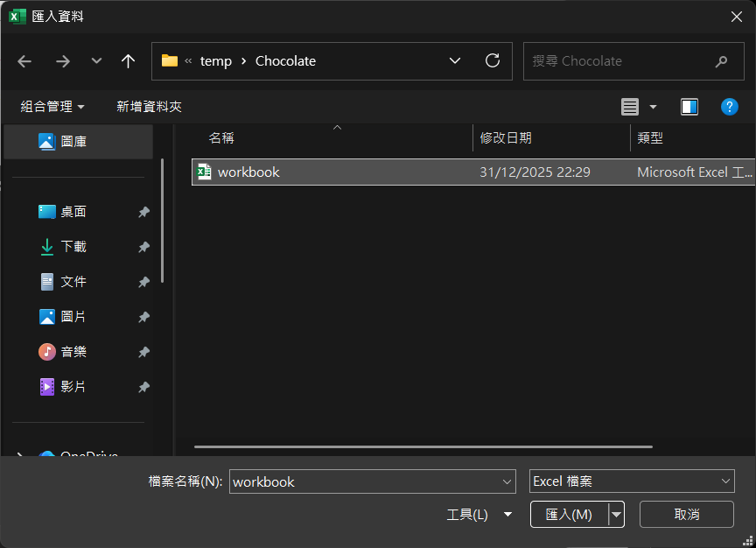Open the 圖庫 gallery in sidebar
This screenshot has width=756, height=548.
coord(73,142)
